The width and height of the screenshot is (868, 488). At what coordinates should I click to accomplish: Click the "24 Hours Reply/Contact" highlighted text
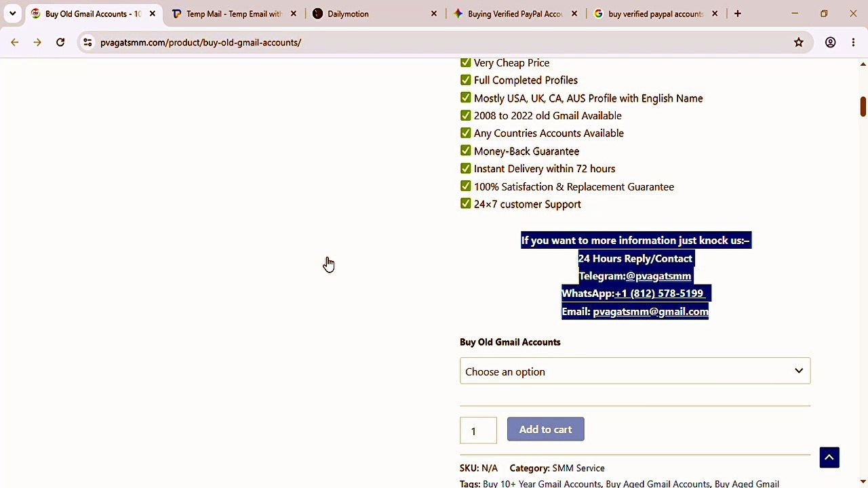pos(635,258)
